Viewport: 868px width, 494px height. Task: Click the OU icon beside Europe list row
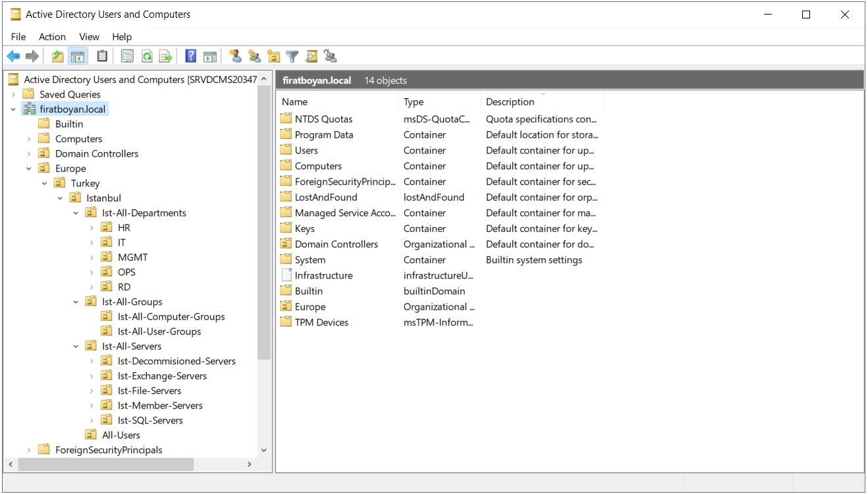click(286, 307)
